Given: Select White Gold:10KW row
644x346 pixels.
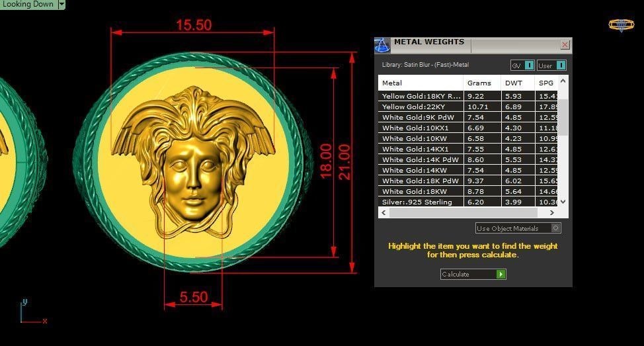Looking at the screenshot, I should (468, 139).
